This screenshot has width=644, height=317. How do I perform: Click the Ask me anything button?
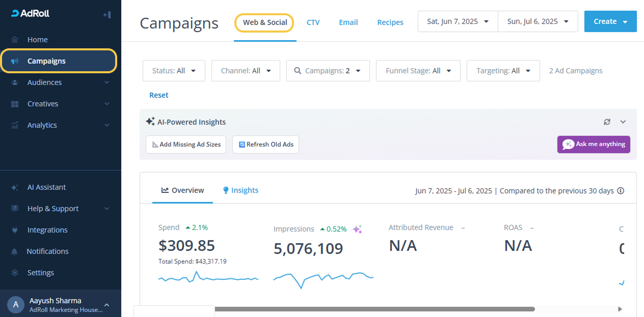pos(594,145)
